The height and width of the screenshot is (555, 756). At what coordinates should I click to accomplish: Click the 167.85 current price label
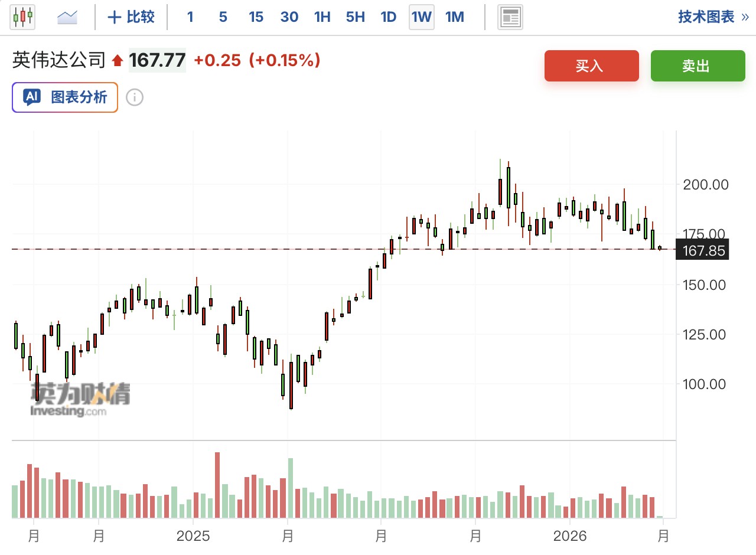703,250
